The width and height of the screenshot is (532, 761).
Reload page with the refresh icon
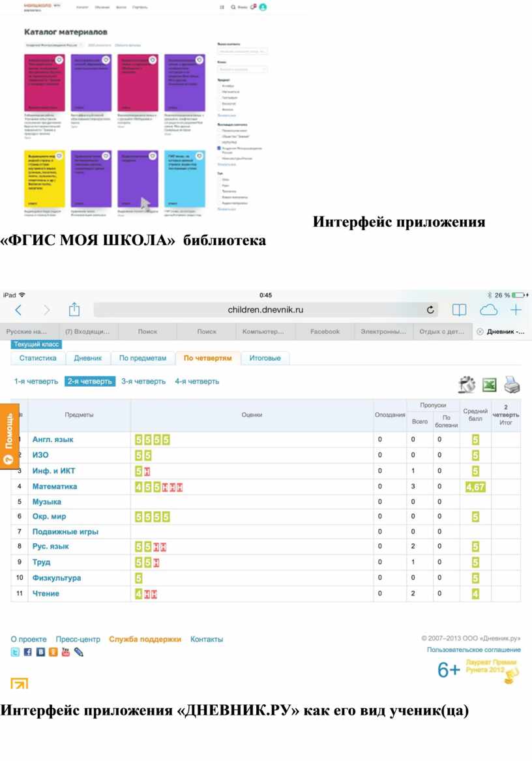(x=430, y=310)
